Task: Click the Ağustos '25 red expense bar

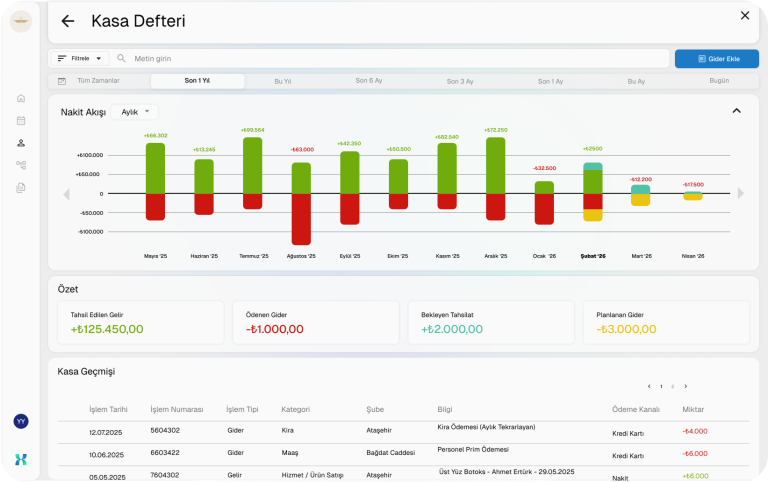Action: pyautogui.click(x=301, y=219)
